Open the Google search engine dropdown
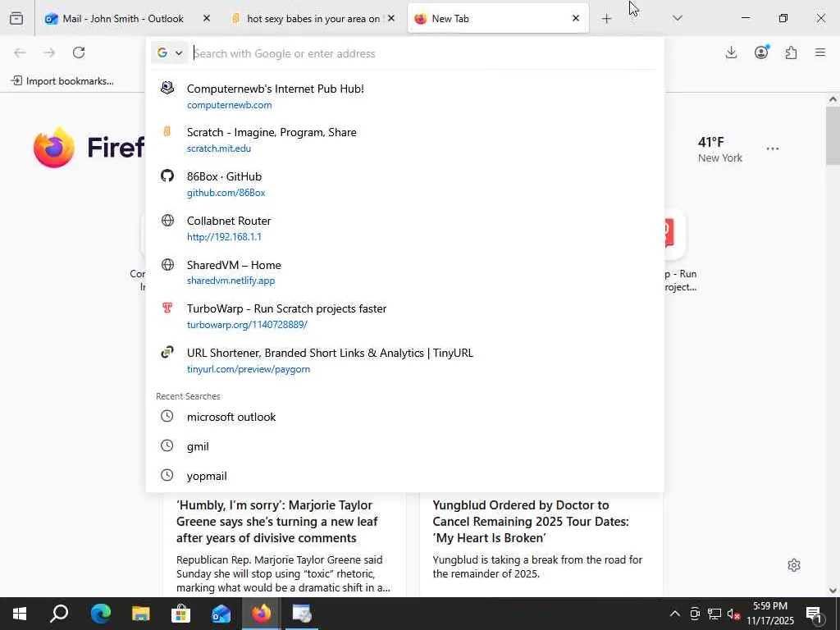The height and width of the screenshot is (630, 840). pos(169,53)
